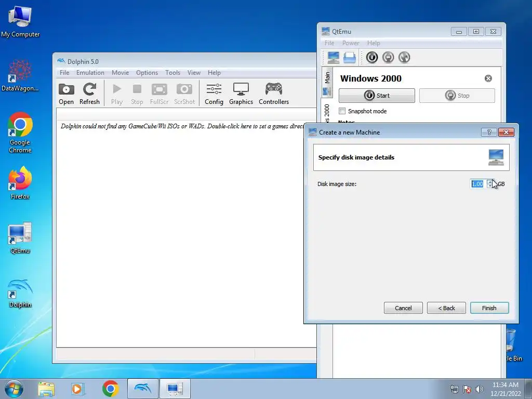Open the QtEmu File menu
532x399 pixels.
329,43
